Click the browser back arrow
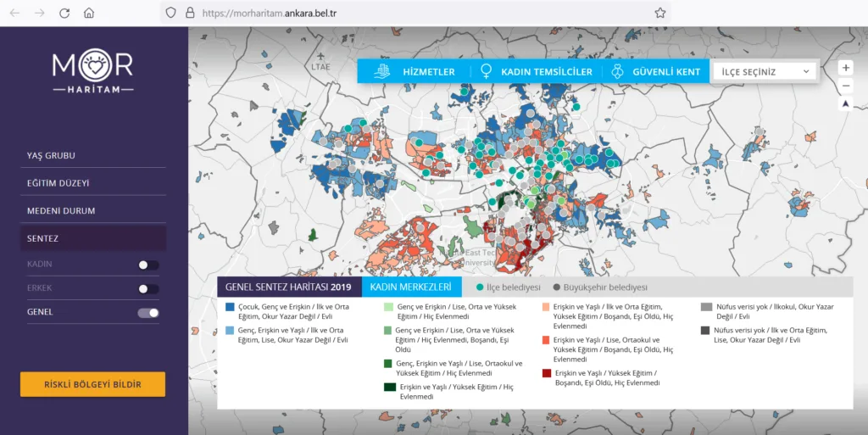 pyautogui.click(x=16, y=13)
